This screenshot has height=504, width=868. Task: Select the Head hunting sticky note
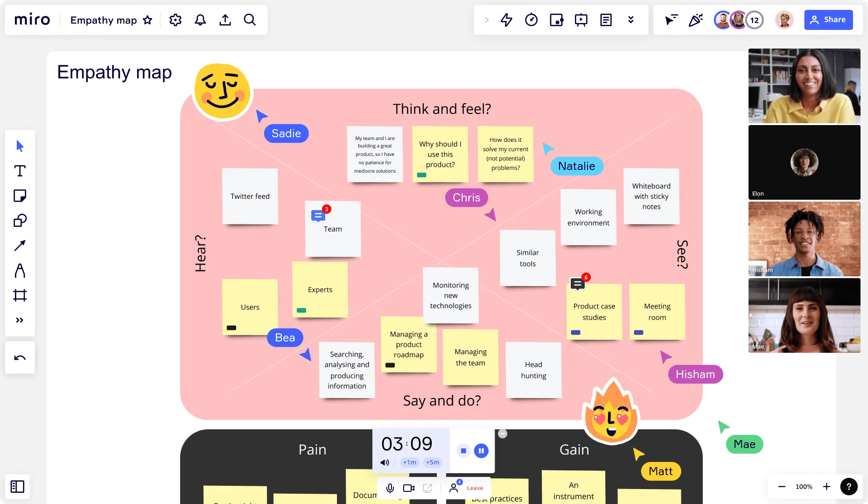coord(534,370)
